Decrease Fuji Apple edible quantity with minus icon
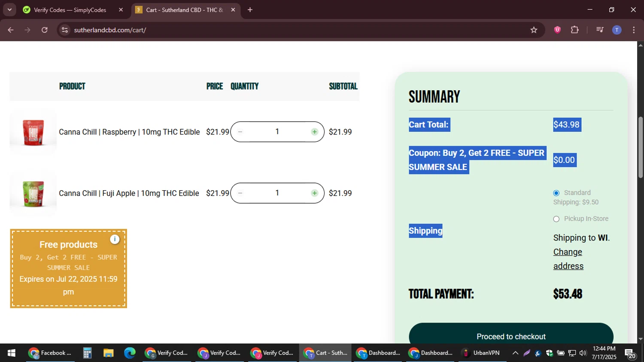Image resolution: width=644 pixels, height=362 pixels. coord(240,193)
